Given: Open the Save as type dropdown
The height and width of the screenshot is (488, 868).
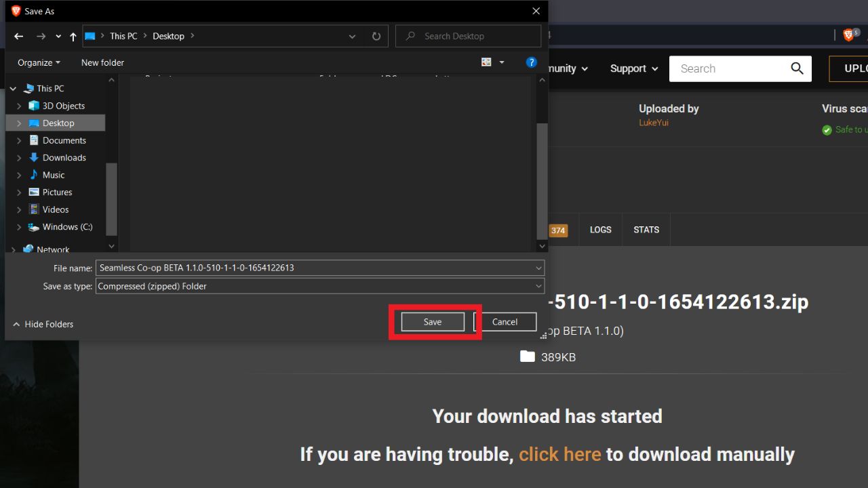Looking at the screenshot, I should coord(538,287).
